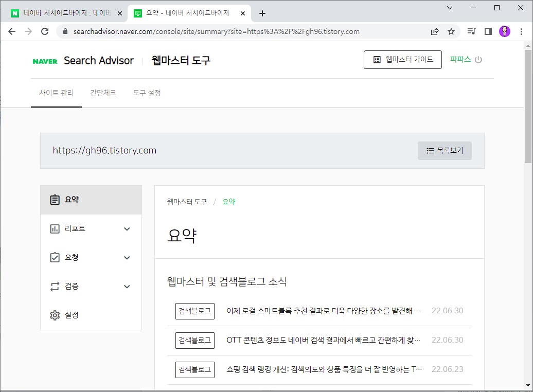Viewport: 533px width, 392px height.
Task: Bookmark this page with the star icon
Action: tap(451, 31)
